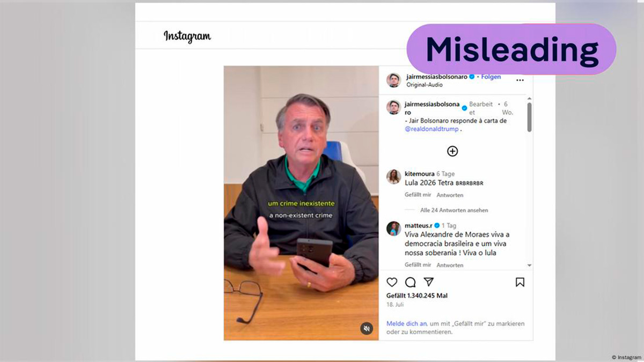
Task: Open the kitemoura commenter avatar
Action: (x=394, y=177)
